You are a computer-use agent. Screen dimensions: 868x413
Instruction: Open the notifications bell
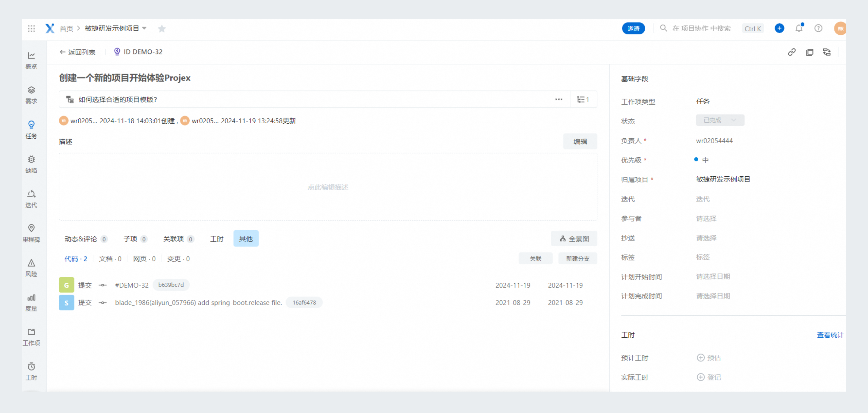click(x=799, y=28)
